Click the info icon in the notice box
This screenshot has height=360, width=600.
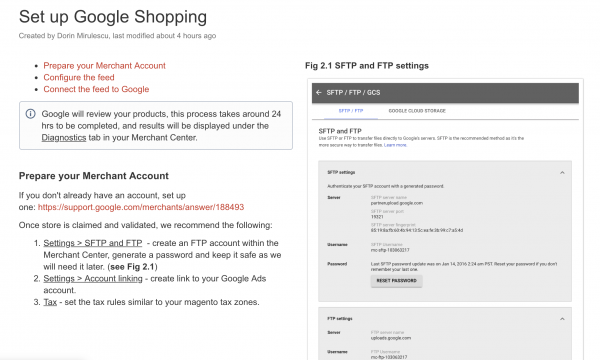click(31, 114)
